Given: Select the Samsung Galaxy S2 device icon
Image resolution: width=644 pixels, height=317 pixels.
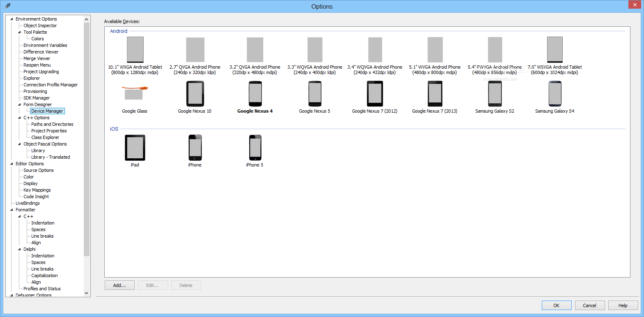Looking at the screenshot, I should click(495, 94).
